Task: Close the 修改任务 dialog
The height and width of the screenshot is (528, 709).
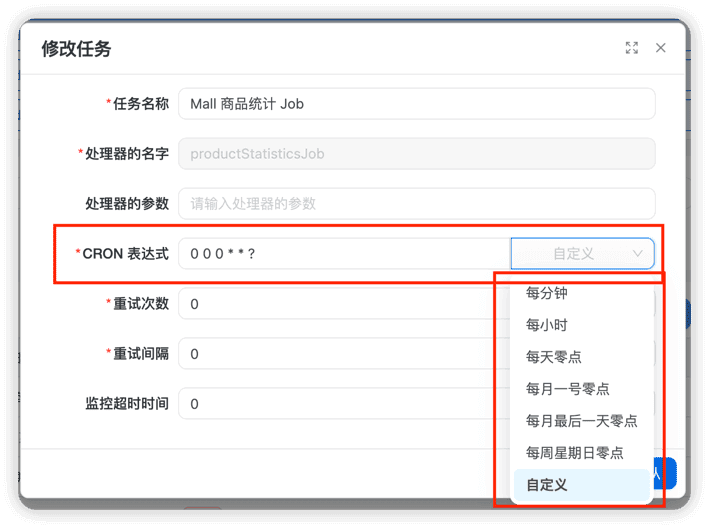Action: coord(661,47)
